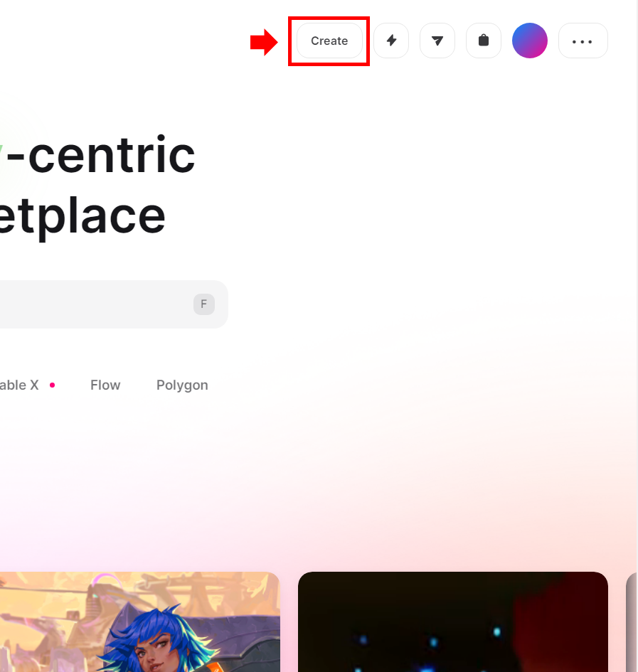Click the "-centric" headline text
This screenshot has width=638, height=672.
(101, 154)
